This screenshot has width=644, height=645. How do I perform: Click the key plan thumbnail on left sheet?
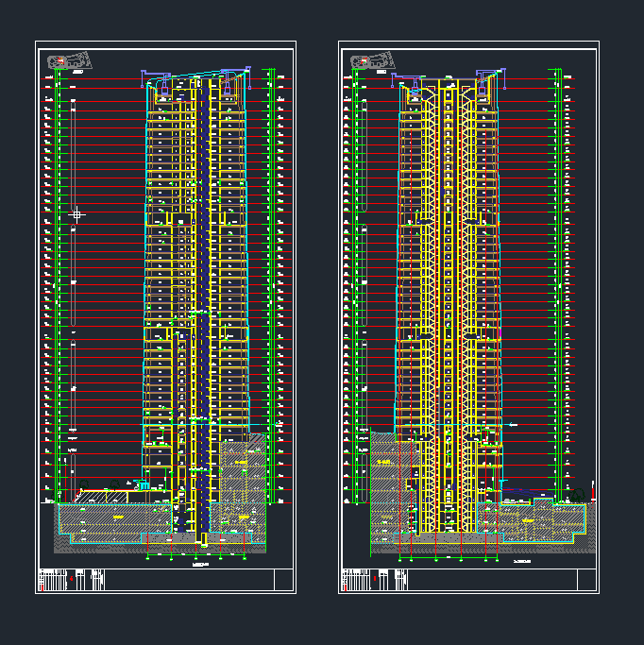[x=64, y=61]
